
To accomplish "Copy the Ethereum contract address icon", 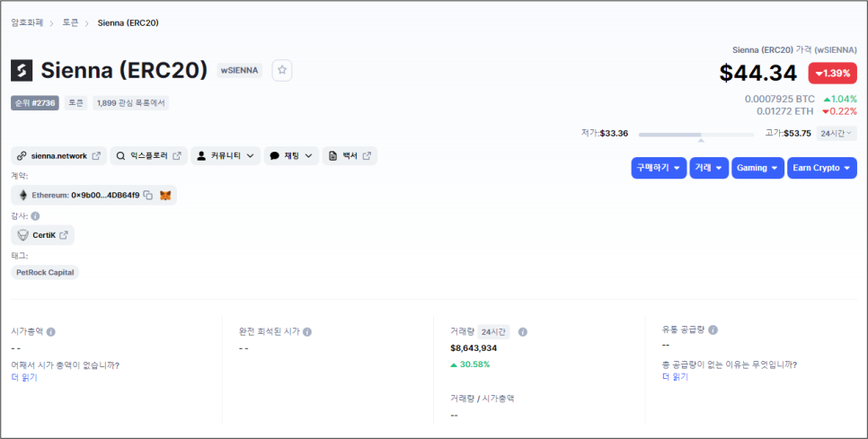I will point(147,195).
